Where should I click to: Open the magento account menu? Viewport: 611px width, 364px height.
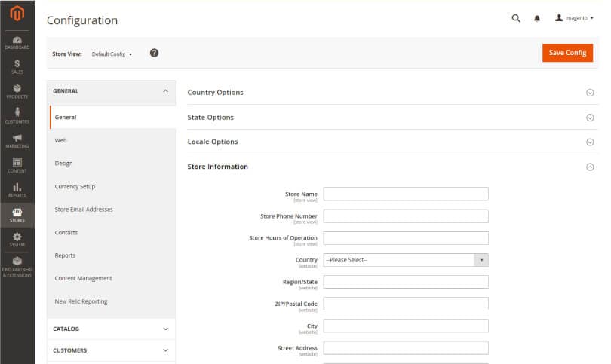coord(574,18)
